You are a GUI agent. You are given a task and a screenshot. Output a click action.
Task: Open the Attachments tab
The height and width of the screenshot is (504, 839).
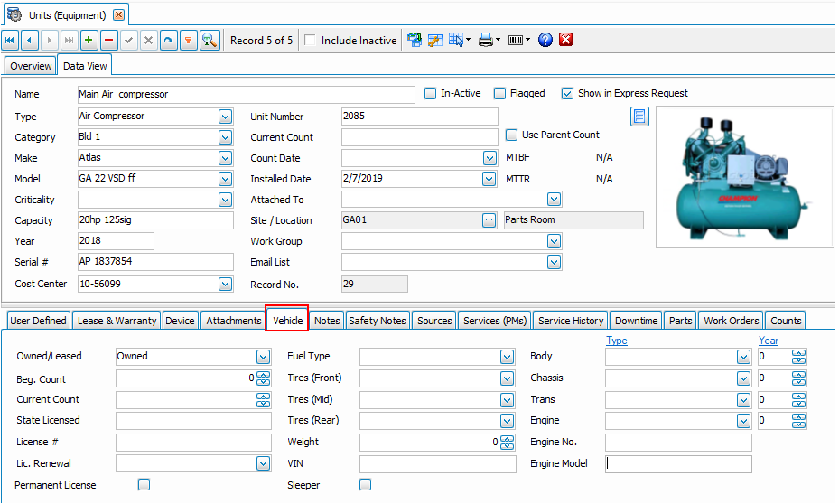point(234,321)
